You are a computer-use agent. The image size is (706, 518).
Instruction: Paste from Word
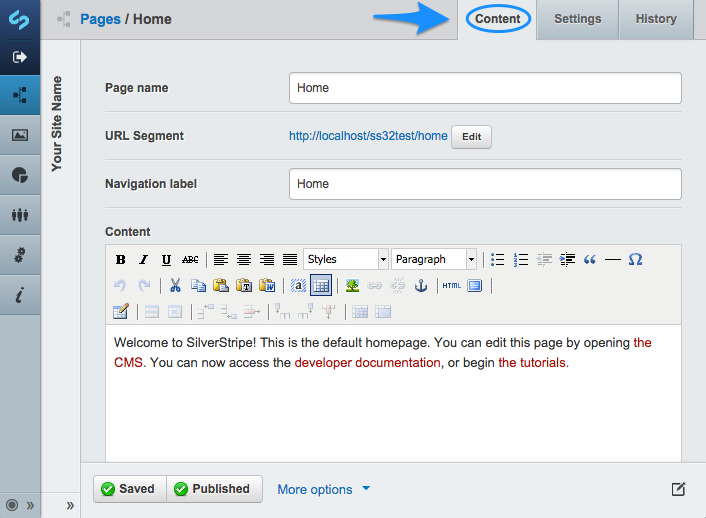(x=267, y=286)
